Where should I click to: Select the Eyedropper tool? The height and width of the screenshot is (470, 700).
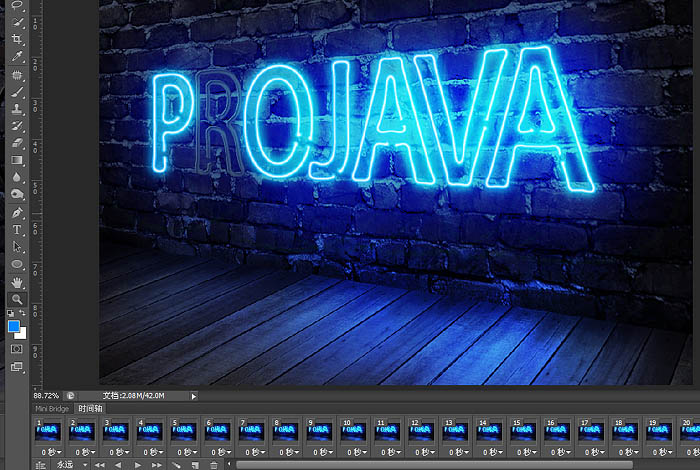(x=17, y=56)
